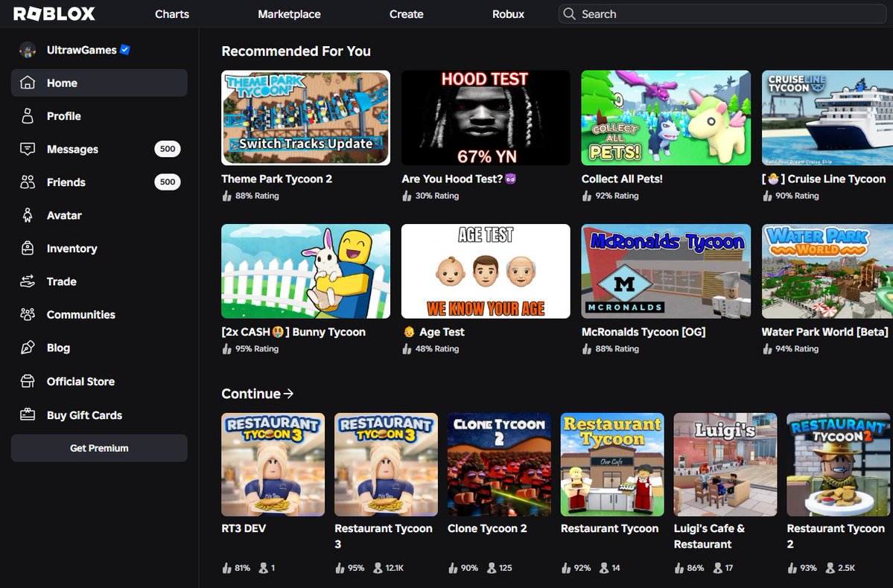Open the McRonalds Tycoon [OG] title link
Image resolution: width=893 pixels, height=588 pixels.
tap(643, 332)
